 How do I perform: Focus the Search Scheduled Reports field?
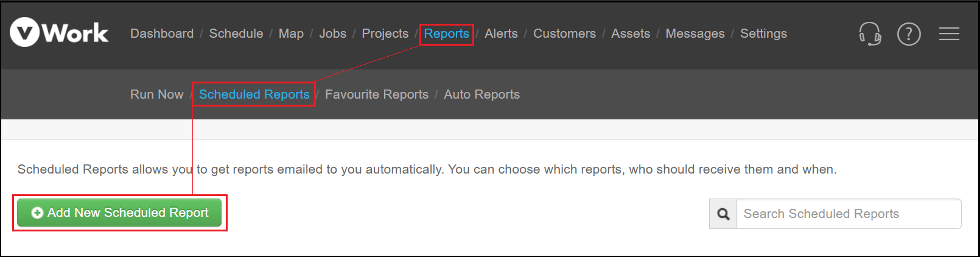point(849,214)
